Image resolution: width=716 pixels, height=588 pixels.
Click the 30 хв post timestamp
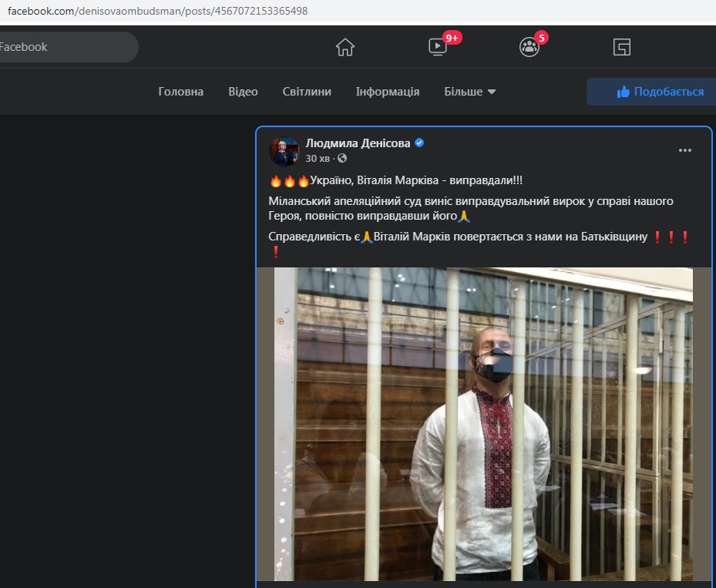[x=318, y=158]
